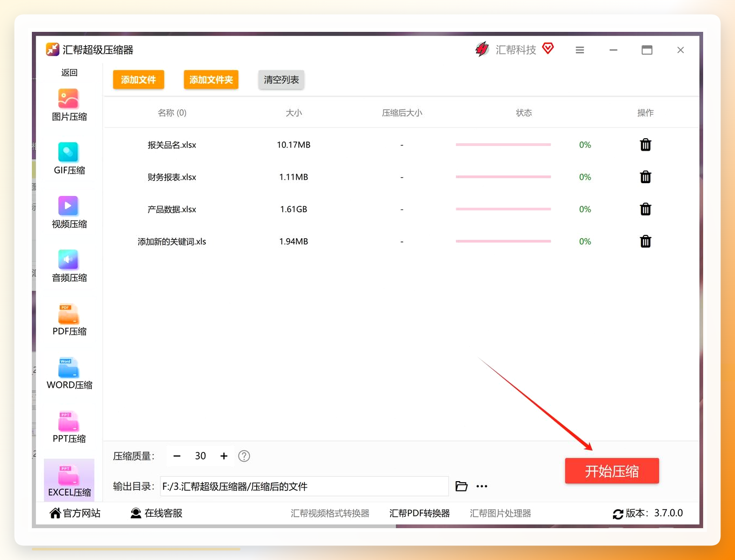
Task: Open the 音频压缩 audio compression tool
Action: (x=69, y=266)
